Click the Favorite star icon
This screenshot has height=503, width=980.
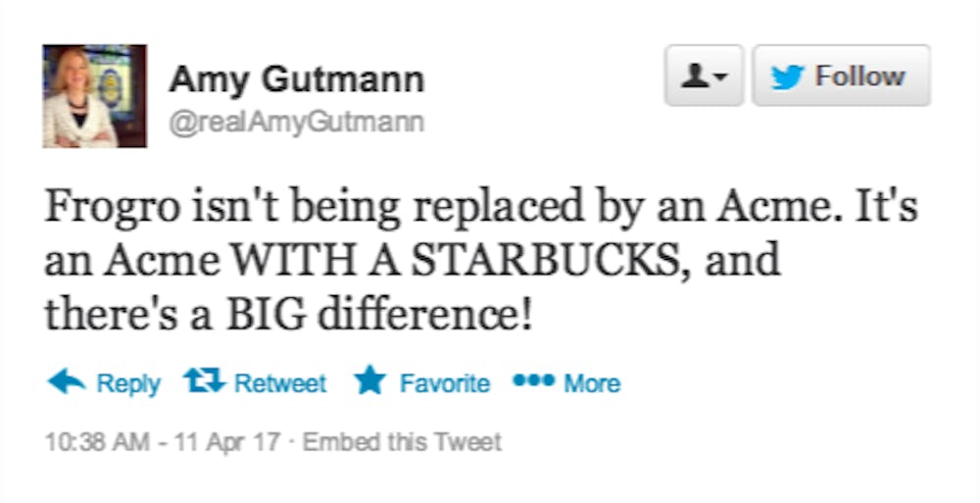tap(369, 381)
